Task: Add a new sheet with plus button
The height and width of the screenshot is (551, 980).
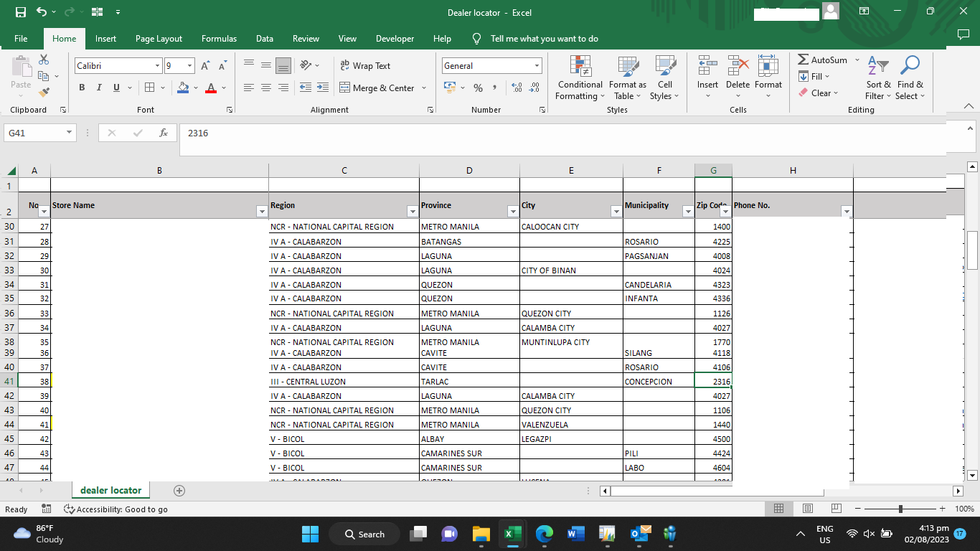Action: tap(179, 491)
